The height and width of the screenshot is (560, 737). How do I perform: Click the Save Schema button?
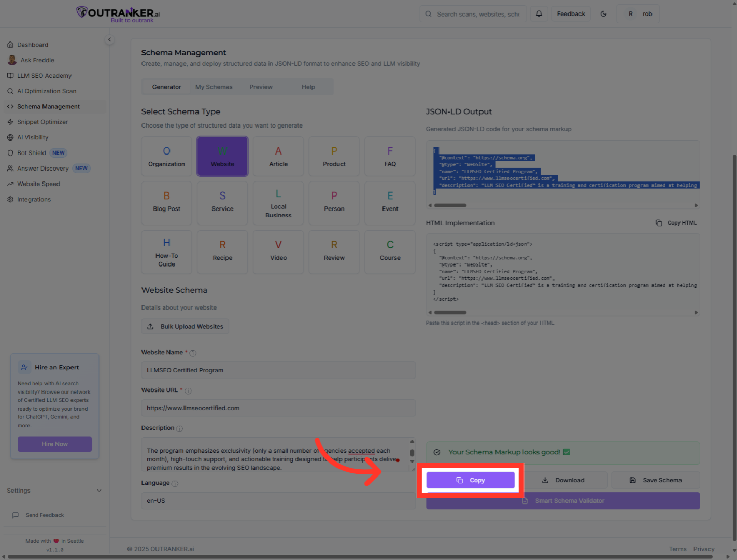coord(656,480)
